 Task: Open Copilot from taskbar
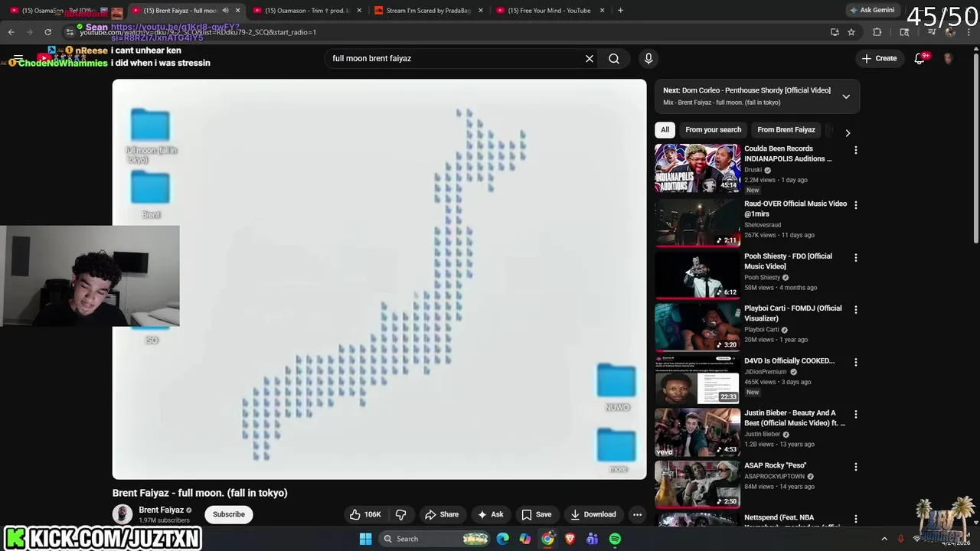525,539
